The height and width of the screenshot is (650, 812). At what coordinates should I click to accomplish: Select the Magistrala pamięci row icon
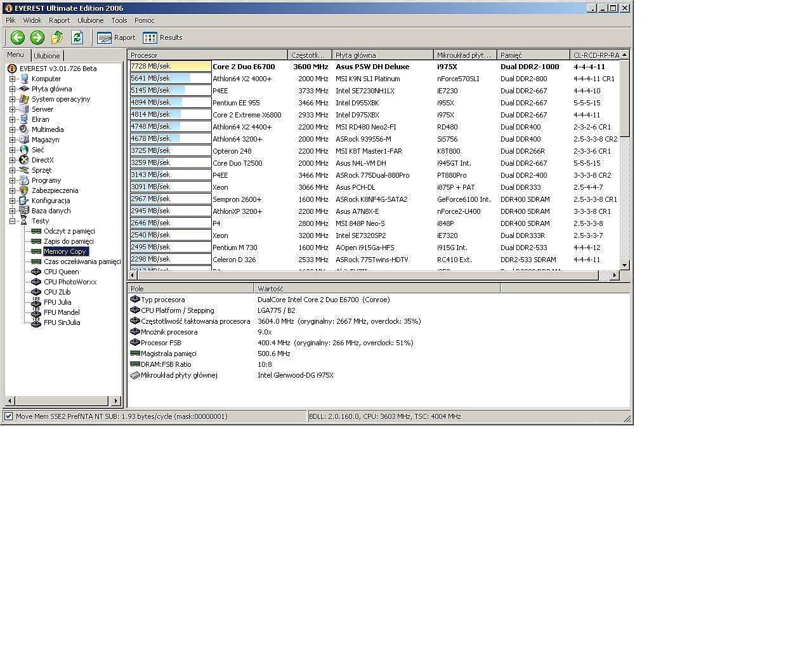tap(134, 354)
